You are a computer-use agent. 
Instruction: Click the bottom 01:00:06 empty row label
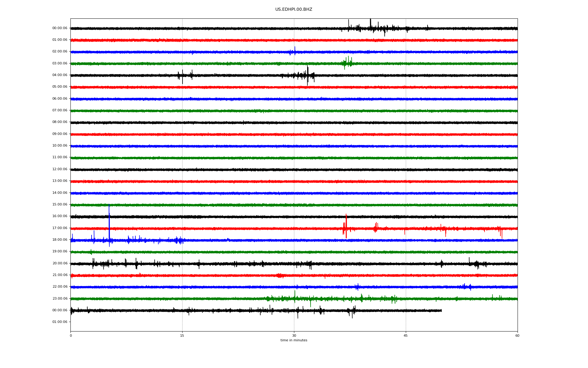click(x=60, y=322)
